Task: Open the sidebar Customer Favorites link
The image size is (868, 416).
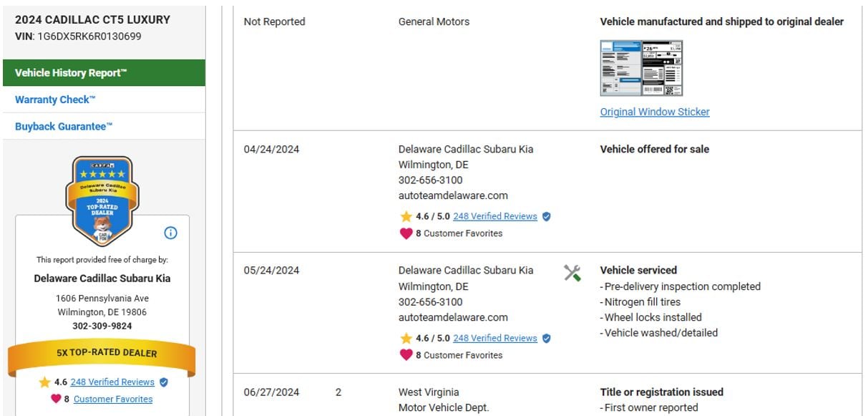Action: click(113, 399)
